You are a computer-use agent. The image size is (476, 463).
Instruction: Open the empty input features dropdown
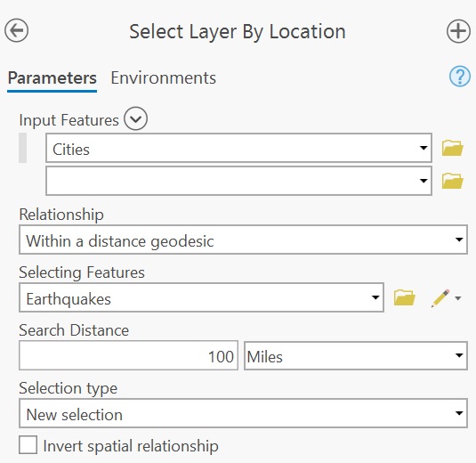click(x=238, y=181)
